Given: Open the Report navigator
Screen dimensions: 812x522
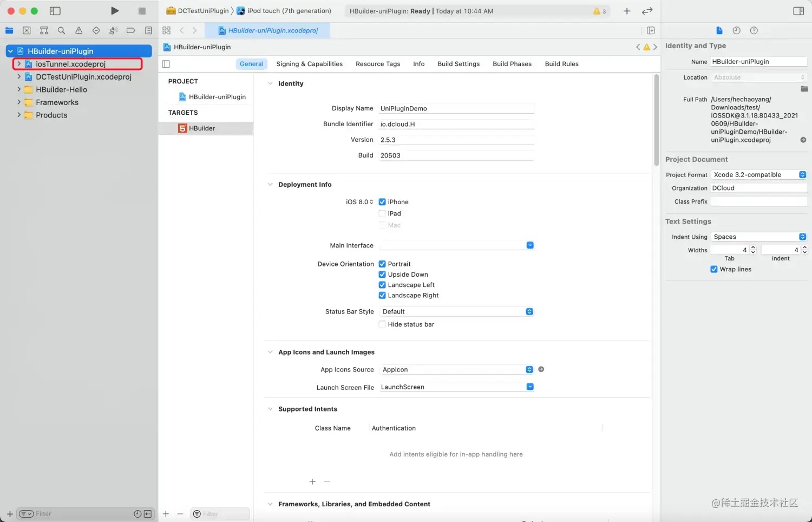Looking at the screenshot, I should point(148,30).
